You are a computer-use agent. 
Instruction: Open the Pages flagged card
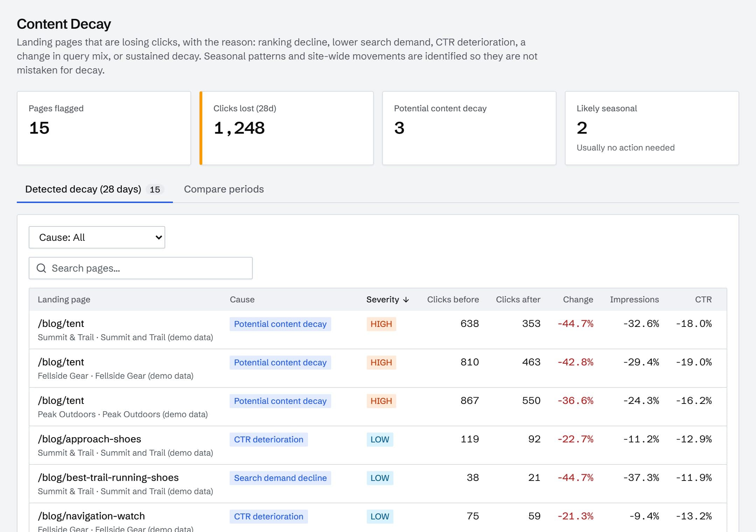coord(104,128)
